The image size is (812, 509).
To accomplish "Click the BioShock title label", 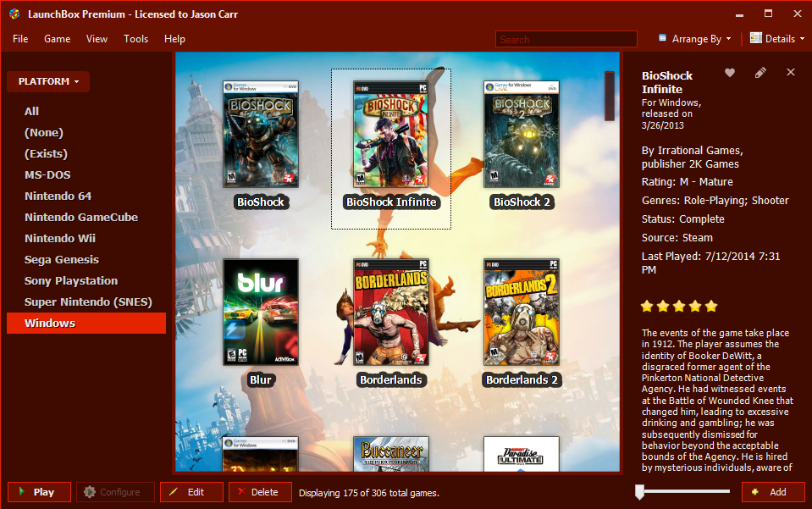I will [261, 202].
